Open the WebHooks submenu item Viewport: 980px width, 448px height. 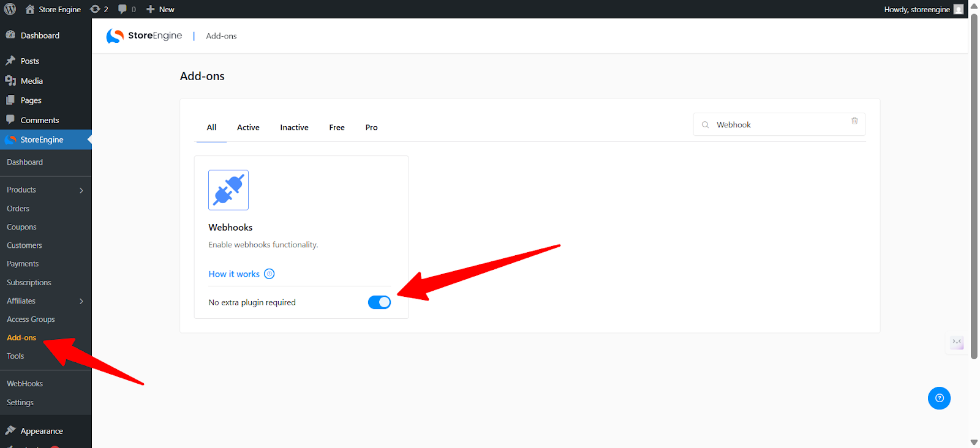point(24,384)
